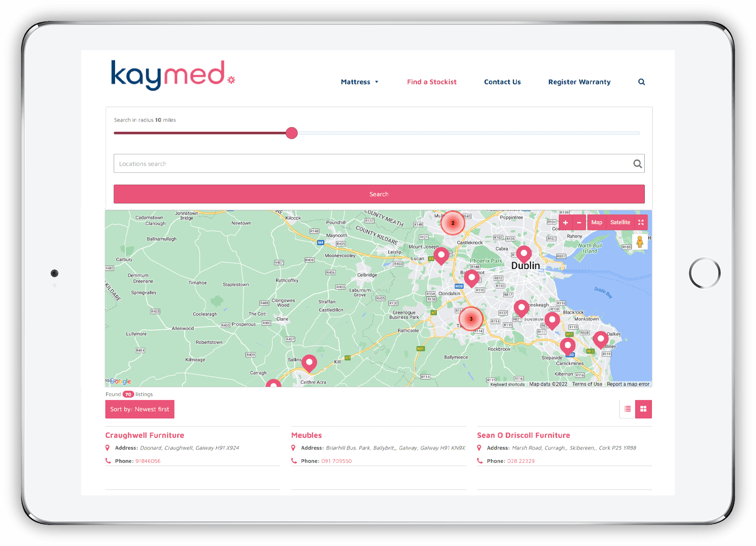Open map Terms of Use link
Image resolution: width=756 pixels, height=546 pixels.
tap(587, 384)
